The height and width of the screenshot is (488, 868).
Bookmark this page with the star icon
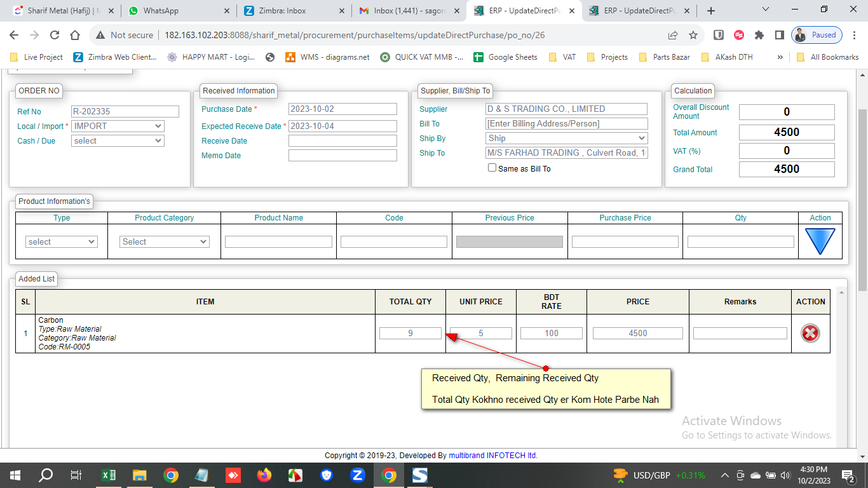coord(693,35)
